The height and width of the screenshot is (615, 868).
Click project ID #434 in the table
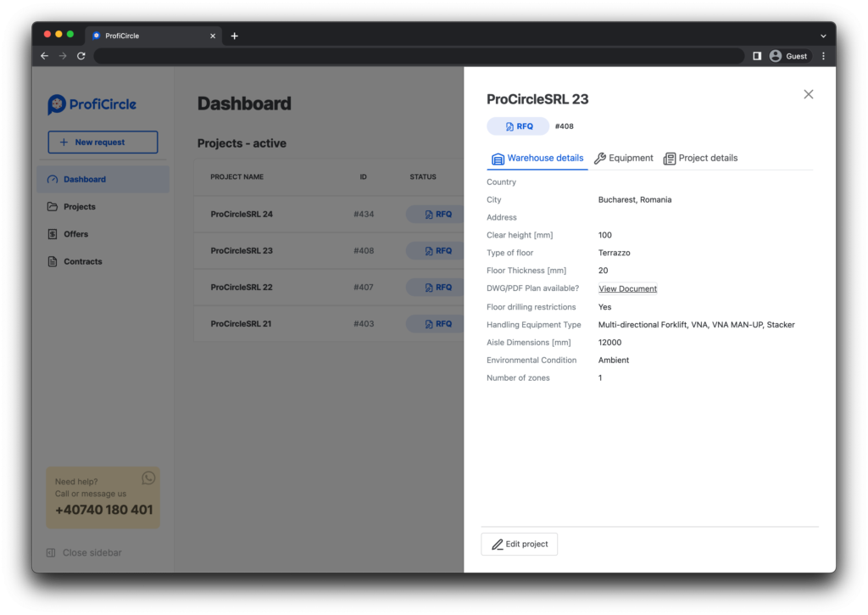coord(364,215)
